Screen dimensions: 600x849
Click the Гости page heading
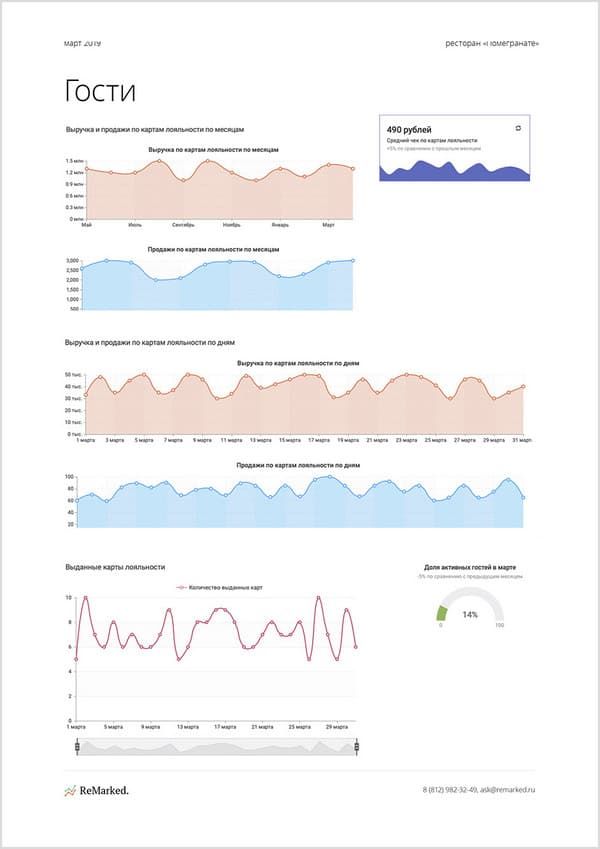pyautogui.click(x=100, y=91)
